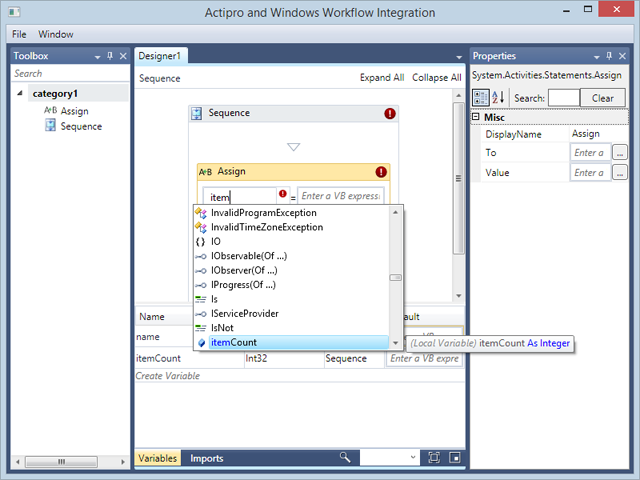Open expression editor for Value property

click(x=620, y=173)
